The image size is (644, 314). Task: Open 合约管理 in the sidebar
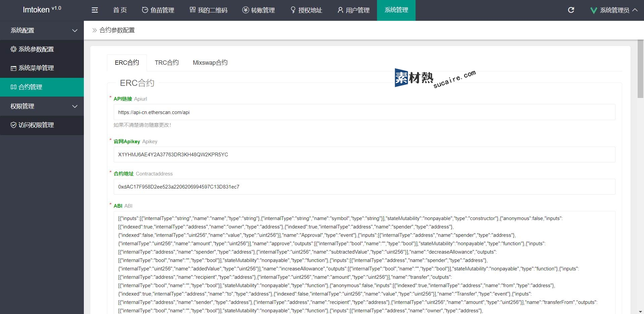pyautogui.click(x=42, y=87)
